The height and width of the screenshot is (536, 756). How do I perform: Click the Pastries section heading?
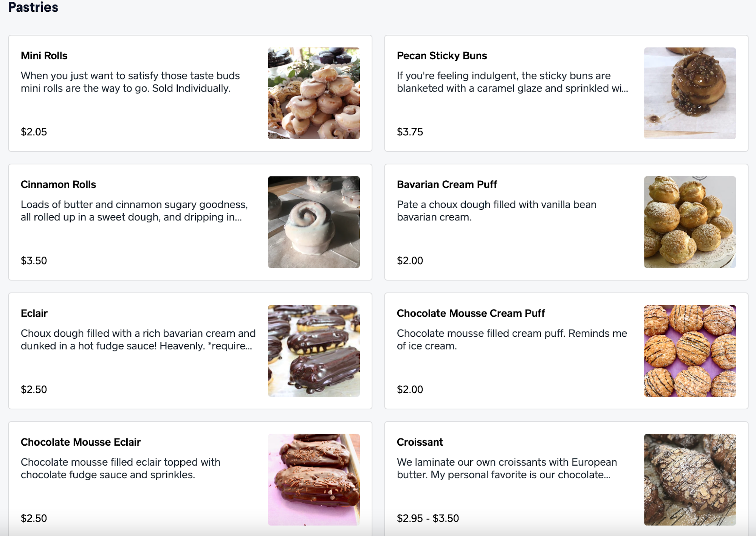33,7
